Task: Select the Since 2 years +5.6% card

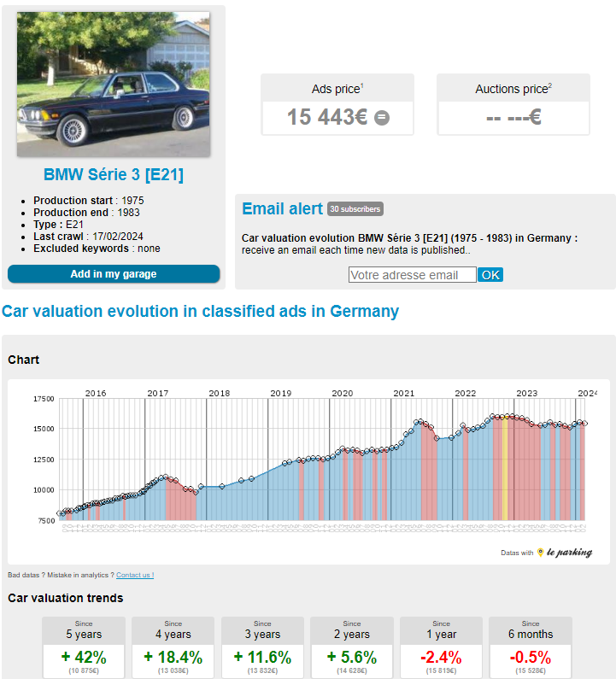Action: (x=352, y=647)
